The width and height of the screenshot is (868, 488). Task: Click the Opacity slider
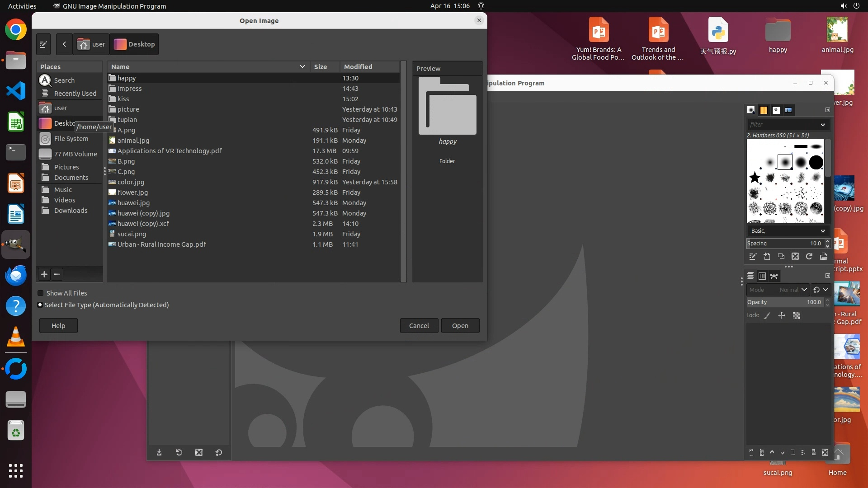(x=784, y=302)
